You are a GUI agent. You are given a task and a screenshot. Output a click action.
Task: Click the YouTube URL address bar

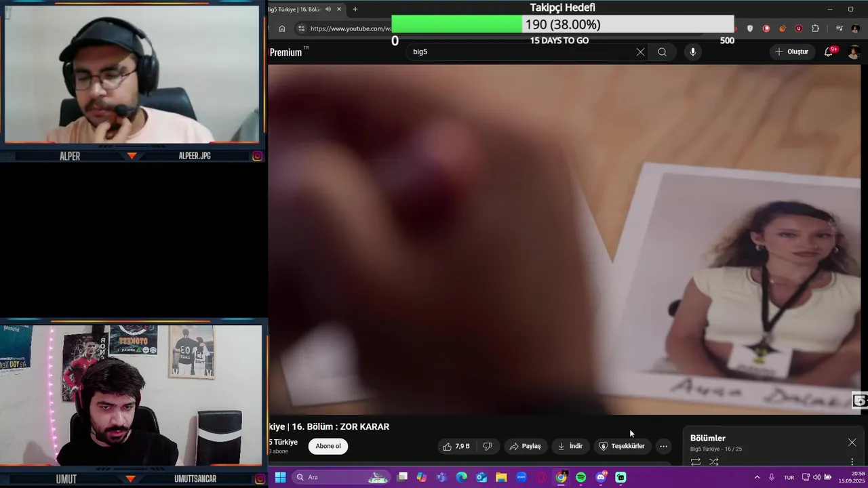coord(351,28)
